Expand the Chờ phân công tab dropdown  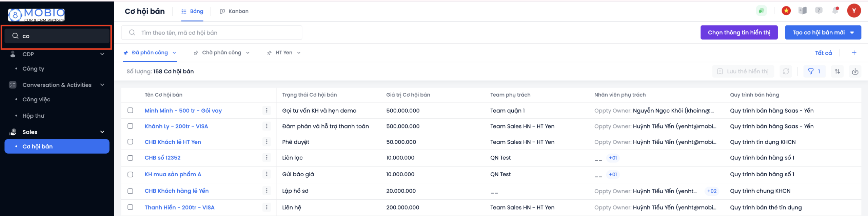[248, 53]
